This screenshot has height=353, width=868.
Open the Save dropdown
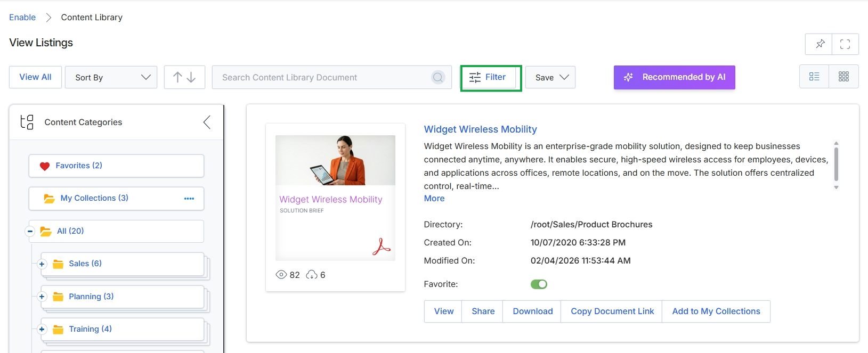[550, 77]
